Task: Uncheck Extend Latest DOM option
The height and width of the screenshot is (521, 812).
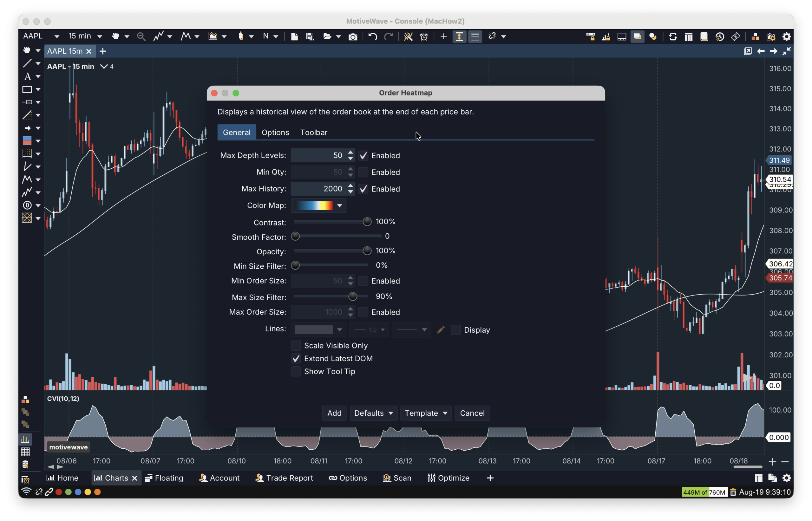Action: (296, 358)
